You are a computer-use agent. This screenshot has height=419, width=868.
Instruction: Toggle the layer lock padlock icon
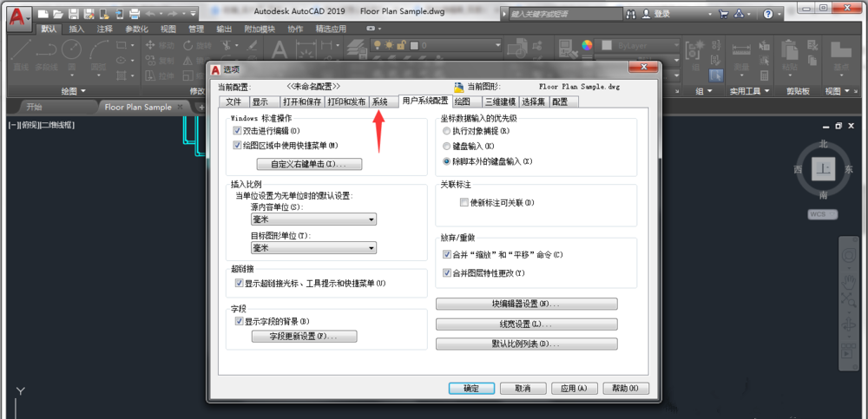[402, 45]
